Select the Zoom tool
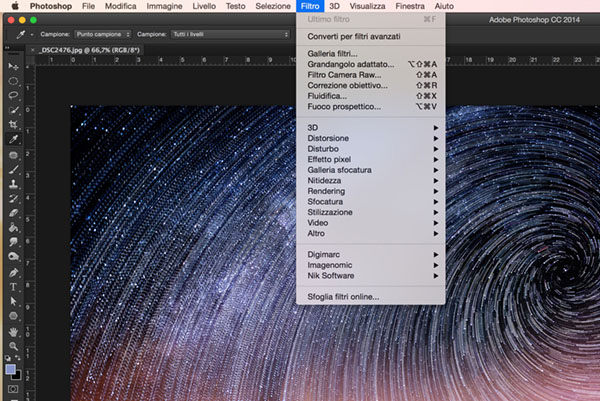 13,346
